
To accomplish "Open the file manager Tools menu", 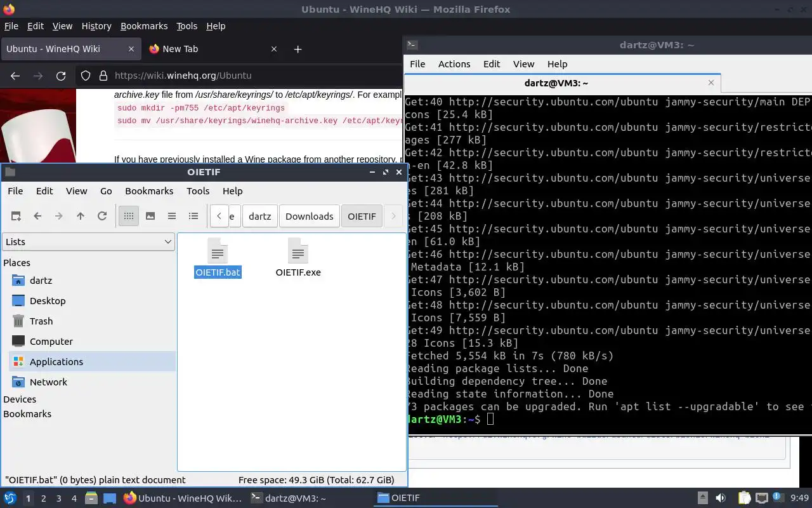I will coord(198,190).
